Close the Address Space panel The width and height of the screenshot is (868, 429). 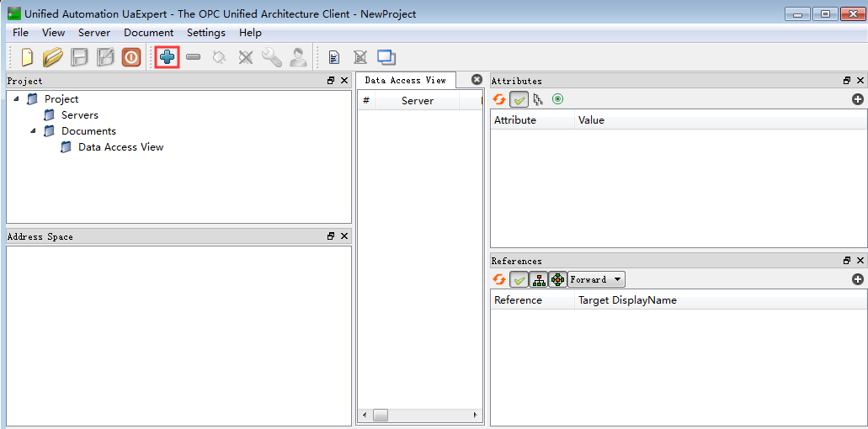(x=344, y=236)
